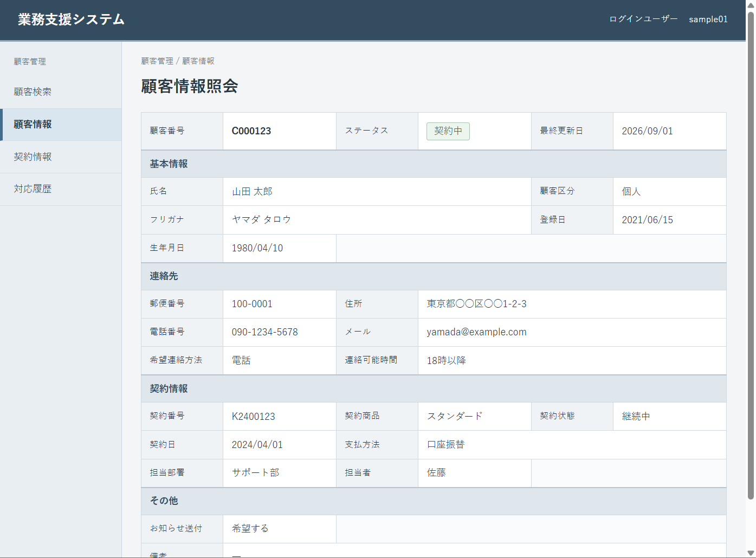Screen dimensions: 756x558
Task: Click the scrollbar up arrow
Action: coord(751,5)
